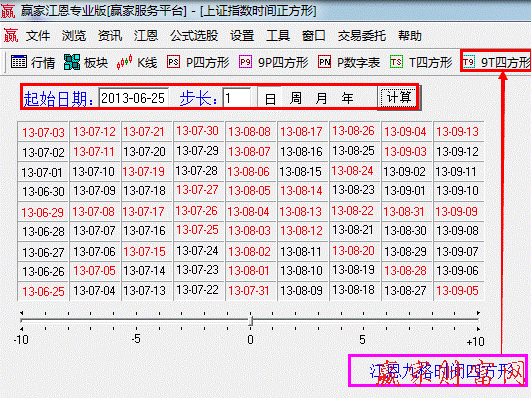
Task: Select date cell 13-07-05
Action: click(x=94, y=271)
